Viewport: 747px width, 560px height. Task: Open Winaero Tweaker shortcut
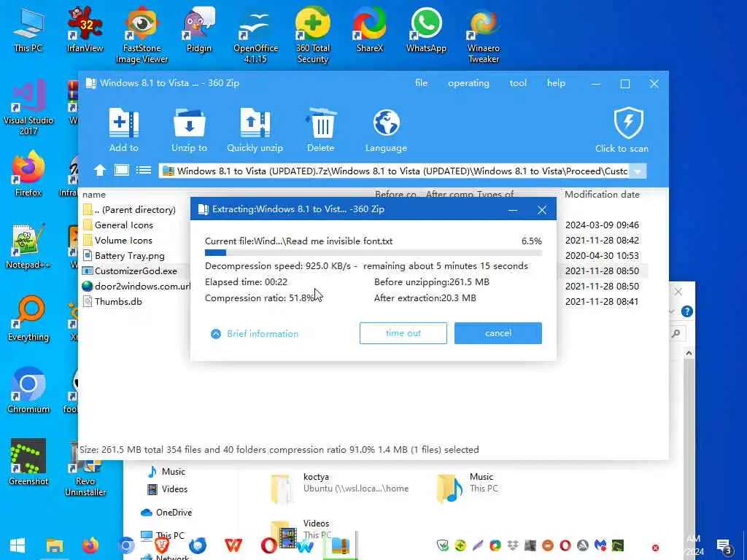tap(484, 36)
